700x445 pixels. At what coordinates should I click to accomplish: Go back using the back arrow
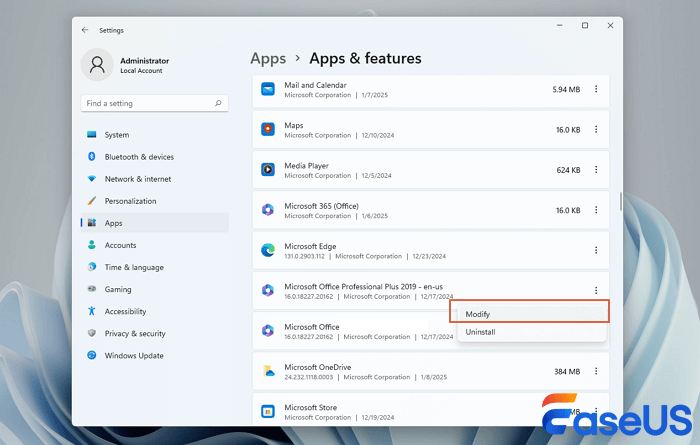[x=85, y=30]
